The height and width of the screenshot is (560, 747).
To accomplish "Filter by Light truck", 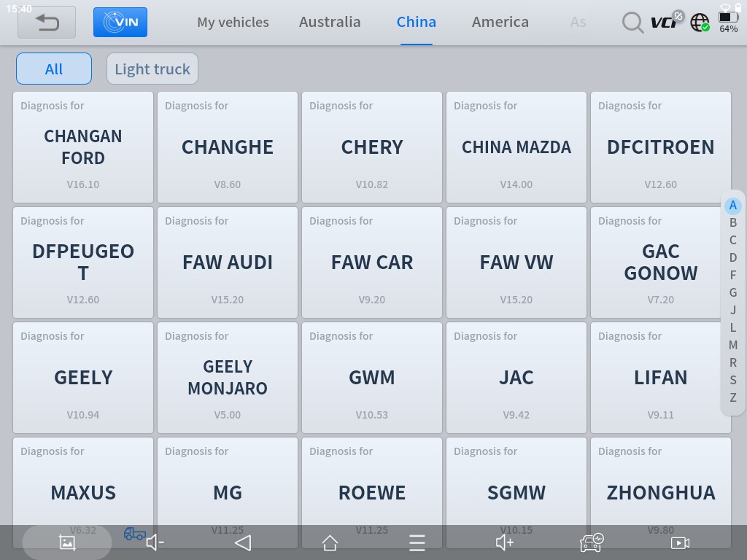I will pos(152,69).
